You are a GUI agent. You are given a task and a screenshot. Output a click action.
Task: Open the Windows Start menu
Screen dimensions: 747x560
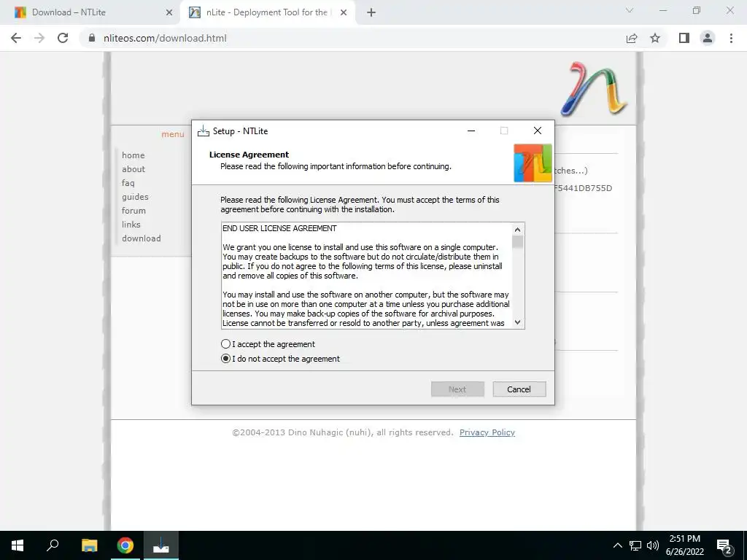(18, 545)
